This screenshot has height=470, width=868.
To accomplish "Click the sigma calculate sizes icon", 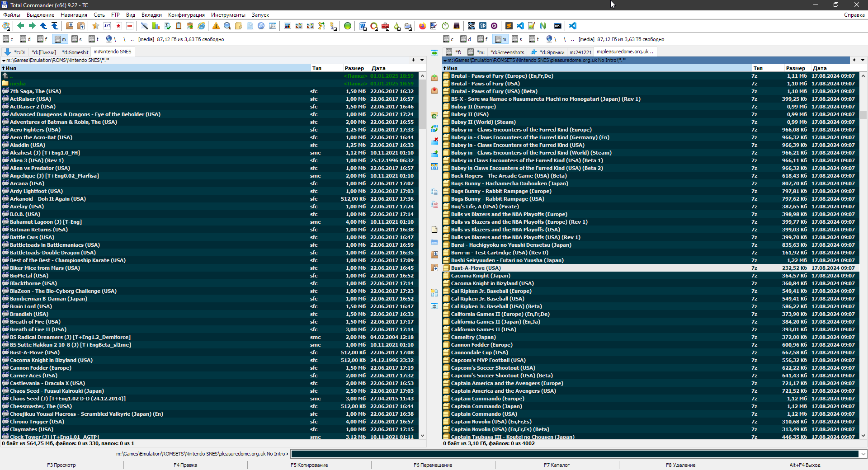I will coord(167,26).
